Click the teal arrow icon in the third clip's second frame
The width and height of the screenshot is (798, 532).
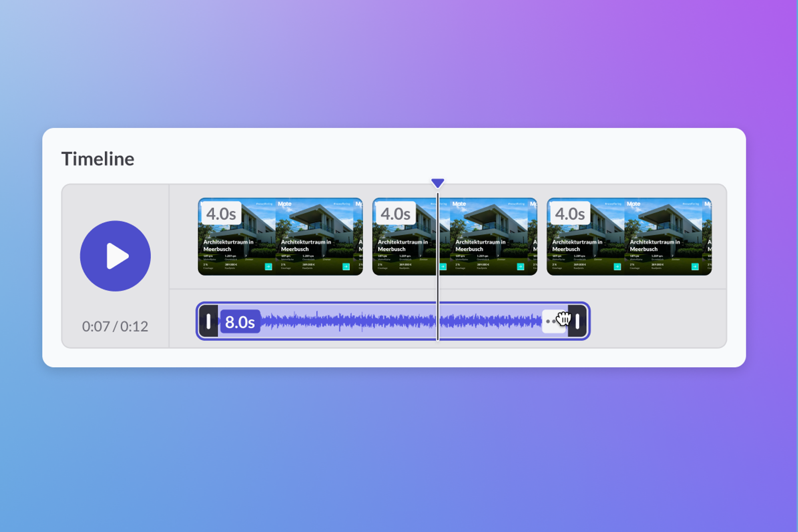click(695, 267)
